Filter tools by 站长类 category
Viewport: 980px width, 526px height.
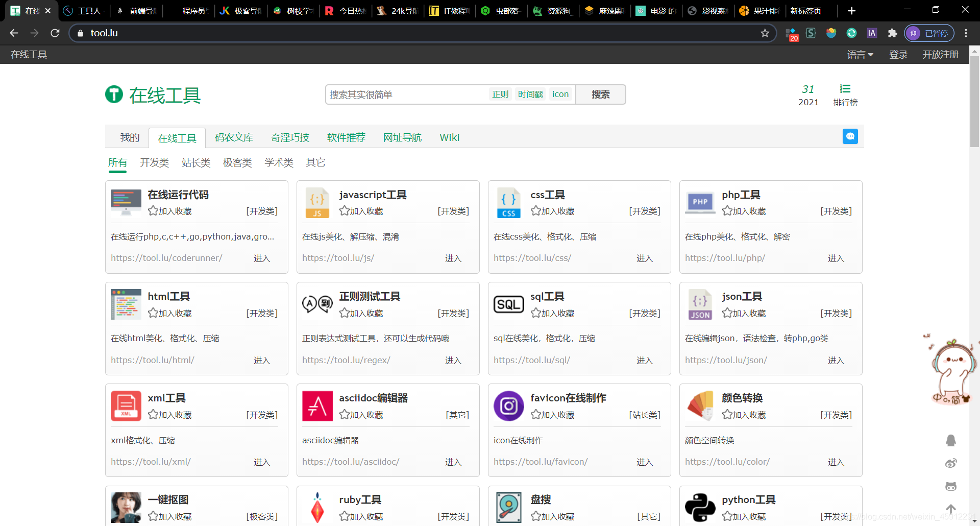tap(196, 162)
